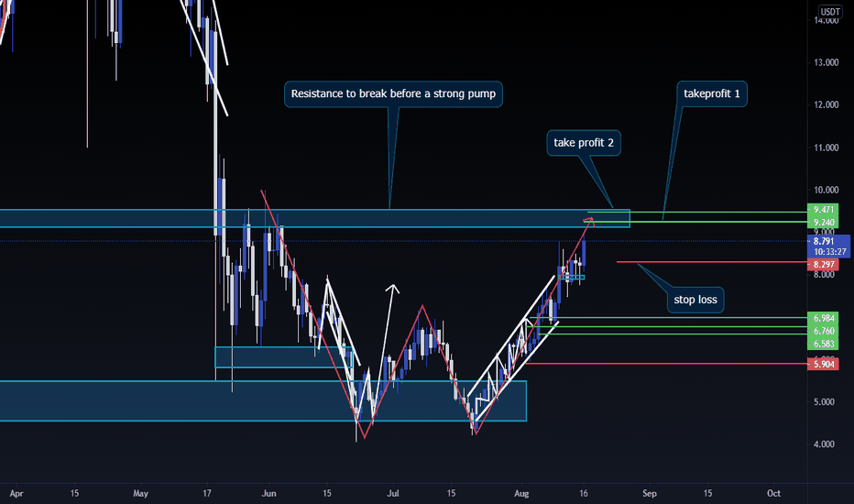
Task: Click the May date on time axis
Action: 140,494
